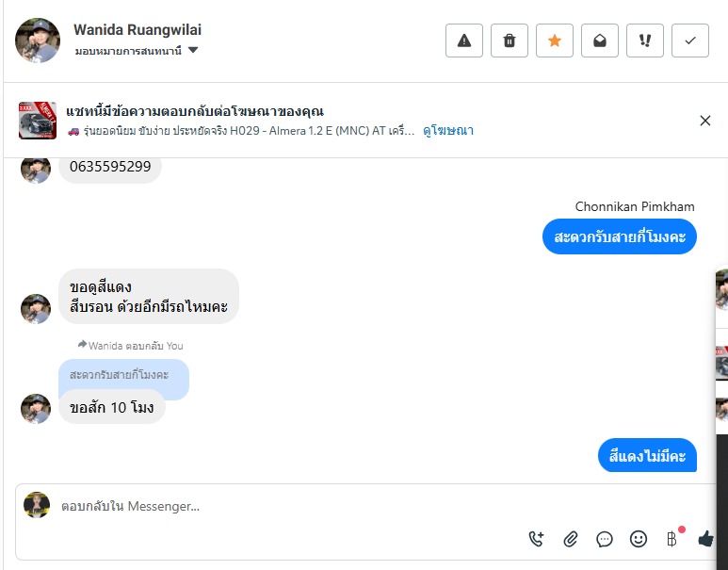
Task: Click the double exclamation priority icon
Action: (645, 41)
